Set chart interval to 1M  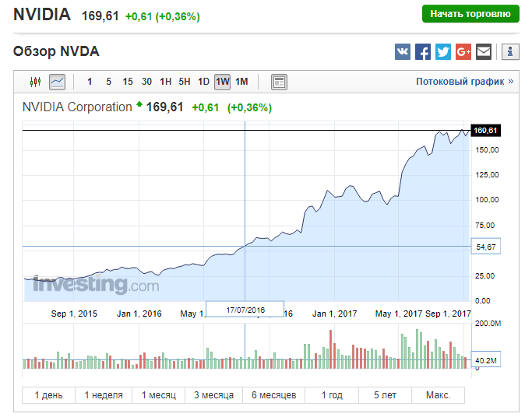click(241, 82)
